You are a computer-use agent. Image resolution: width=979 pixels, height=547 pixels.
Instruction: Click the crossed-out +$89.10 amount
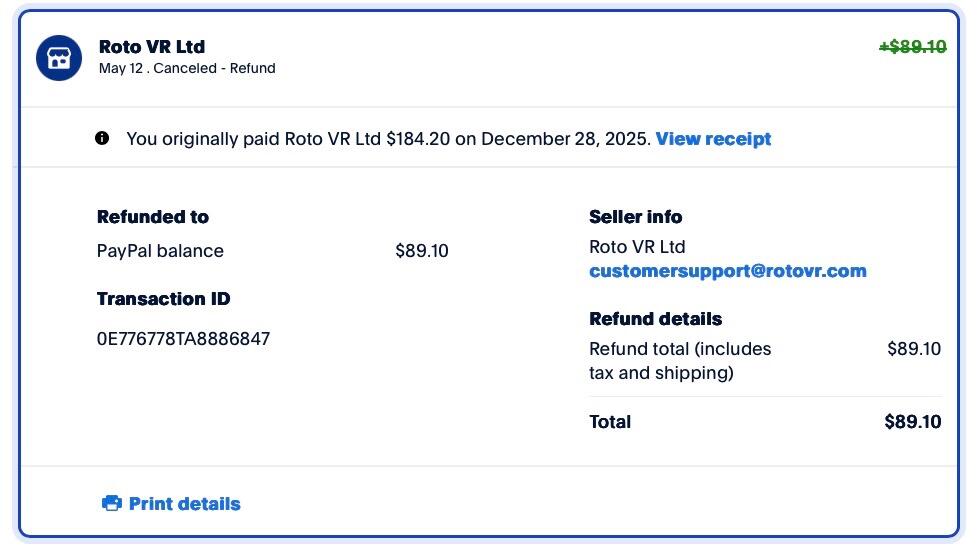912,47
